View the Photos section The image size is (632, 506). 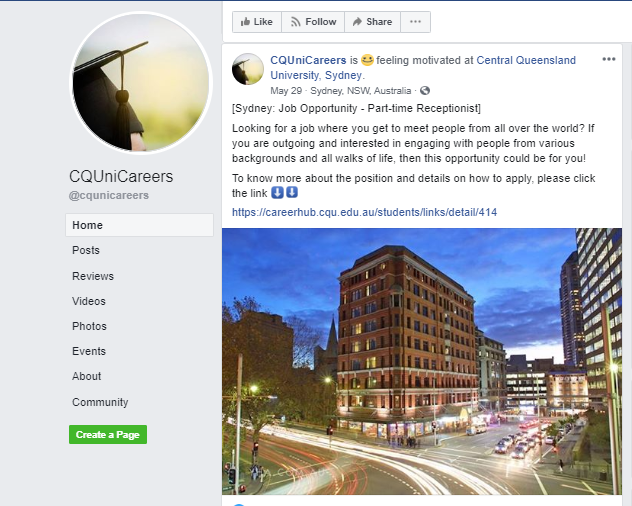(89, 326)
